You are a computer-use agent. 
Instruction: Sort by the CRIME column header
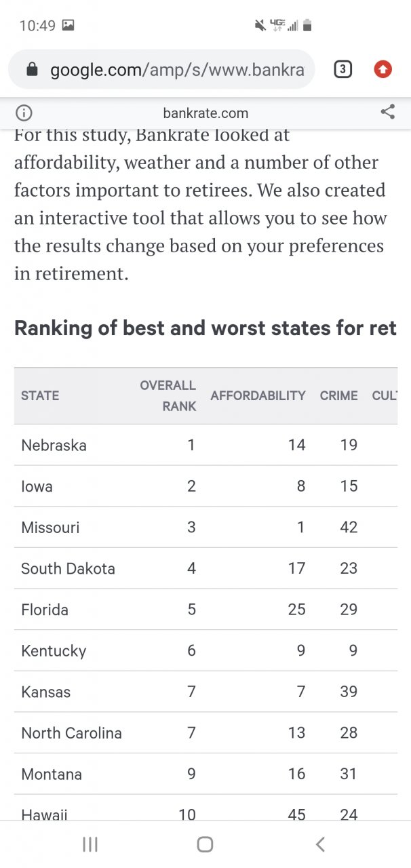[338, 396]
